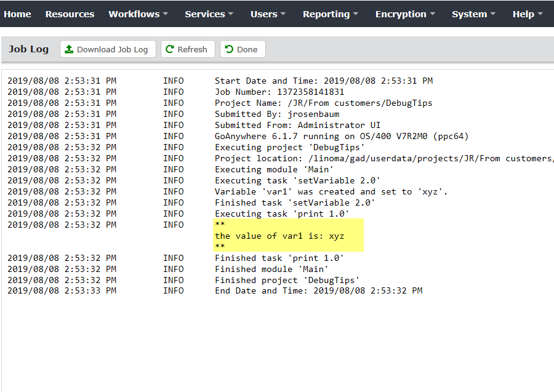Open the Resources menu item
This screenshot has width=554, height=392.
70,14
